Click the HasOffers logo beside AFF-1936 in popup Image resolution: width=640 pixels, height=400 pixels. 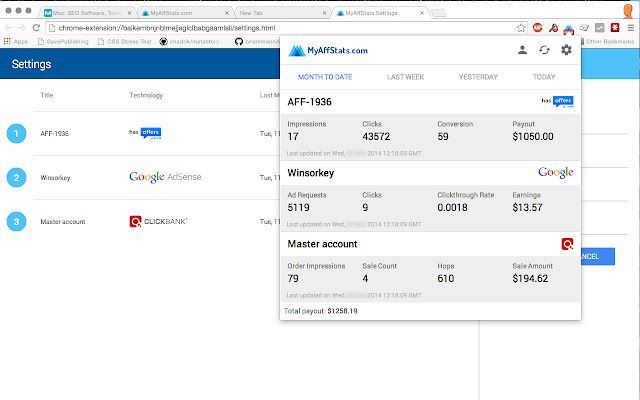coord(558,101)
